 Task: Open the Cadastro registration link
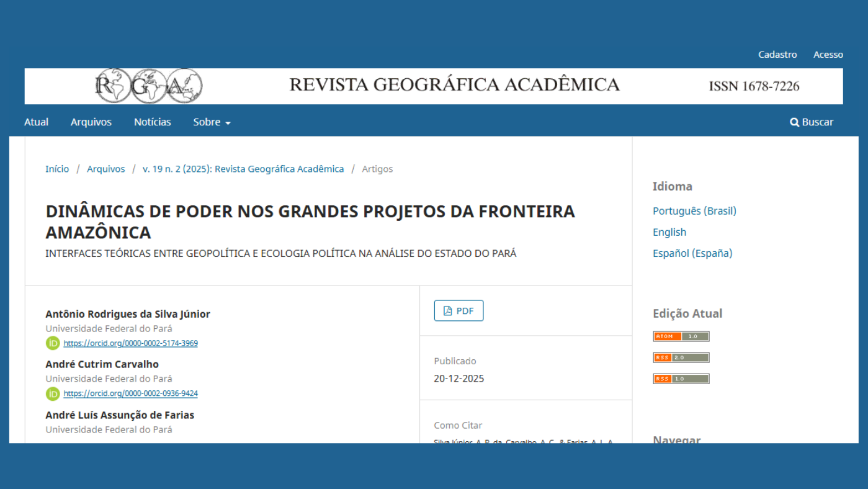pos(777,55)
